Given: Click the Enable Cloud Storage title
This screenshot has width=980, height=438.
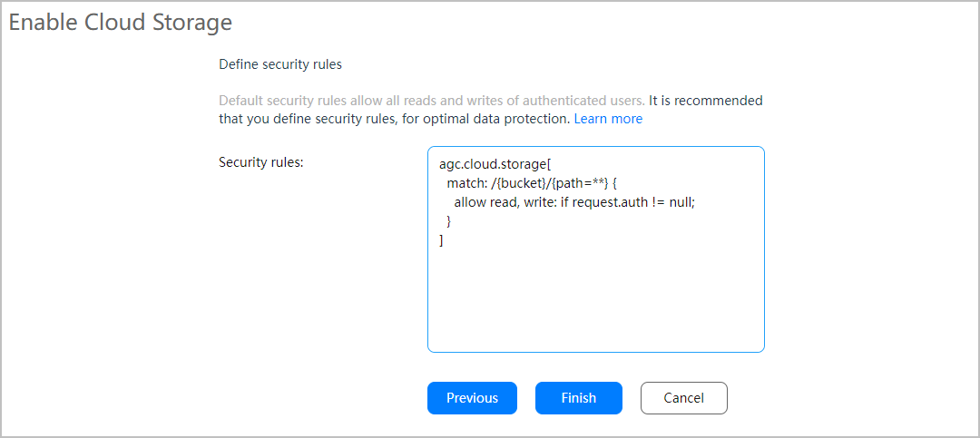Looking at the screenshot, I should pyautogui.click(x=121, y=23).
